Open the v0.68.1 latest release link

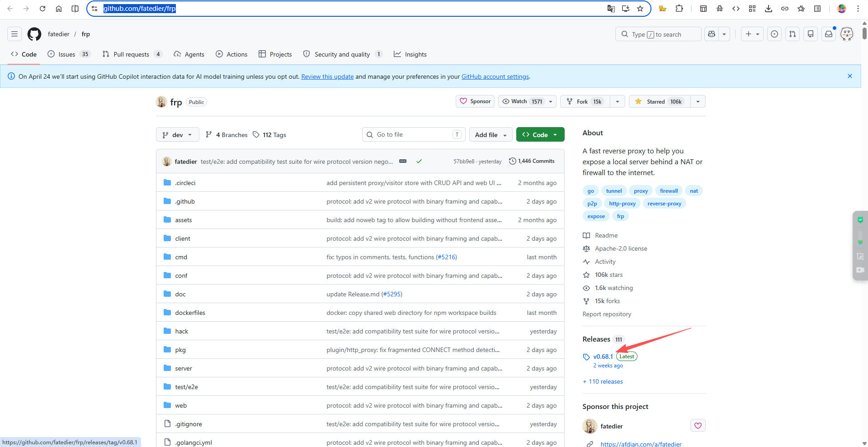603,357
